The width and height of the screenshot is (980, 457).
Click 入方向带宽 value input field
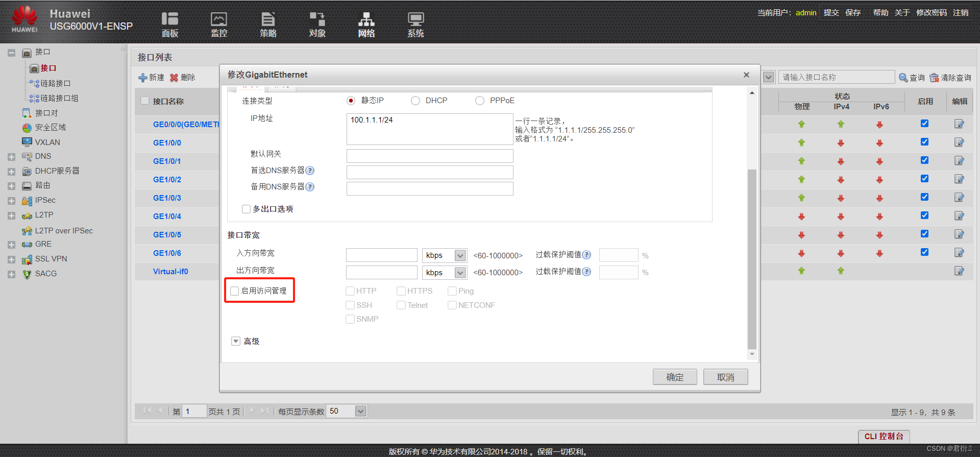pyautogui.click(x=382, y=255)
